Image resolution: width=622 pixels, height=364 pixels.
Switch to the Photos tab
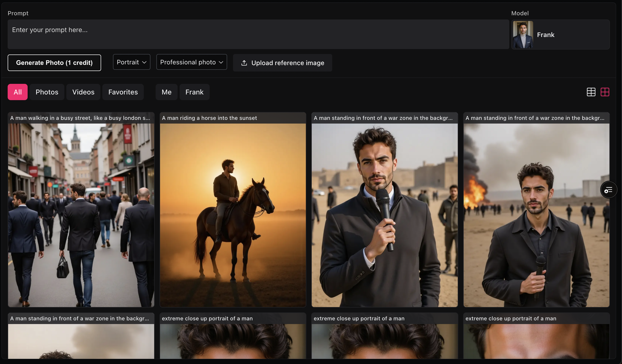47,92
